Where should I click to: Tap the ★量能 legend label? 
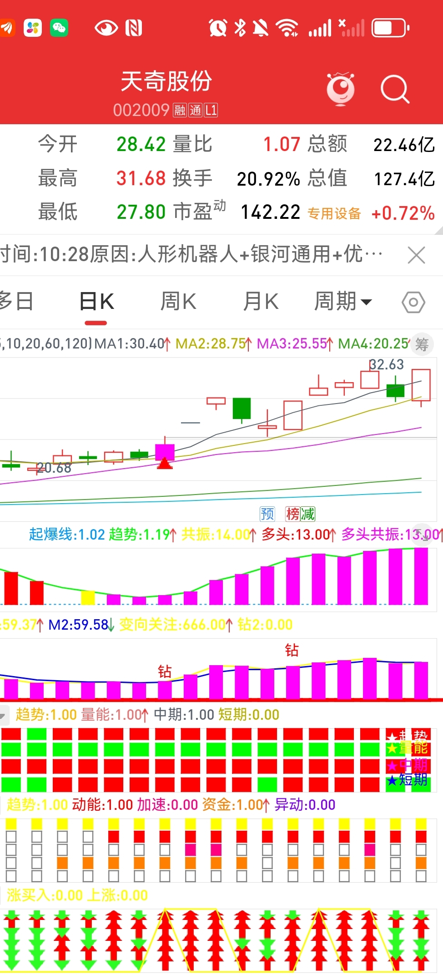[x=408, y=748]
